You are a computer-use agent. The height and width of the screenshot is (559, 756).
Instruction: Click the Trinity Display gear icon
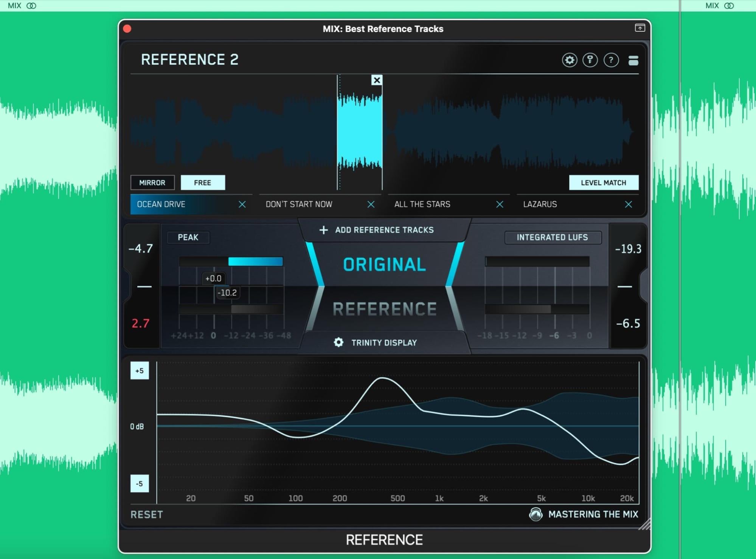tap(338, 342)
